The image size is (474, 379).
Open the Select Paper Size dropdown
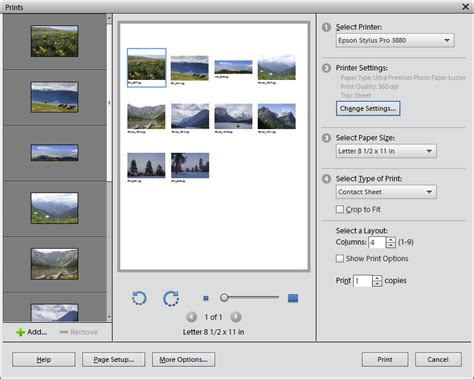(x=386, y=151)
